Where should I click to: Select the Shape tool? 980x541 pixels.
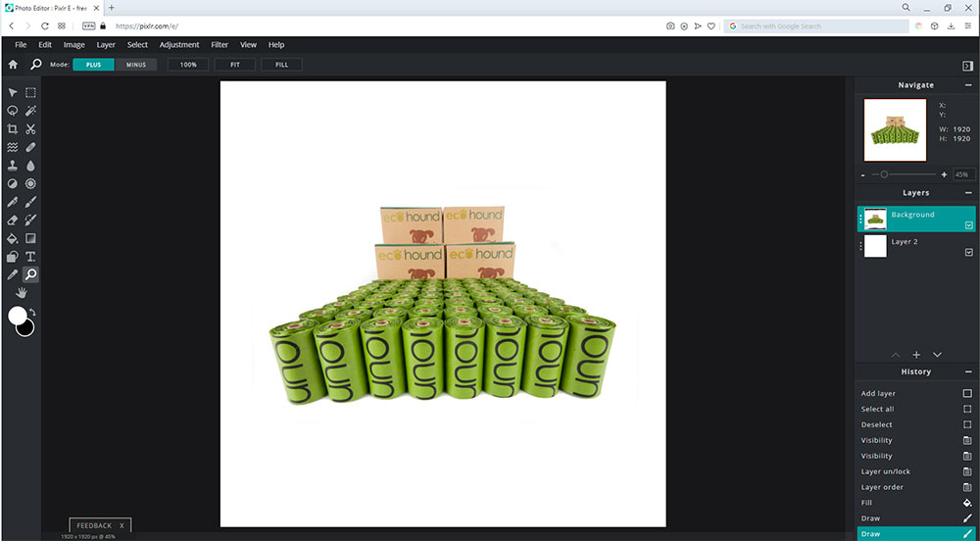tap(12, 256)
